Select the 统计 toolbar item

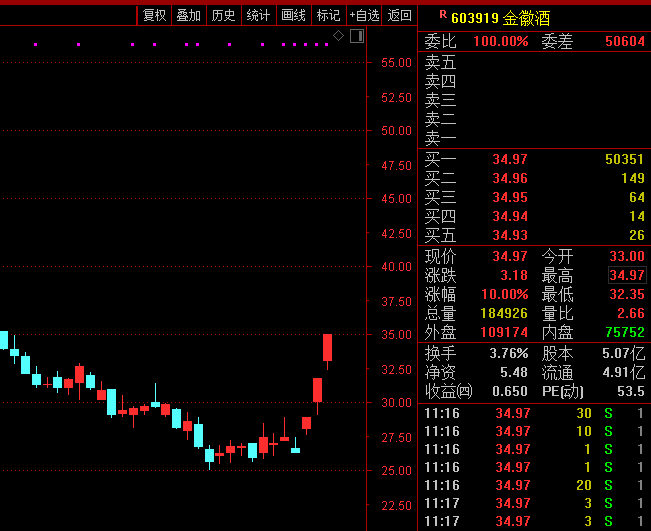pyautogui.click(x=259, y=16)
